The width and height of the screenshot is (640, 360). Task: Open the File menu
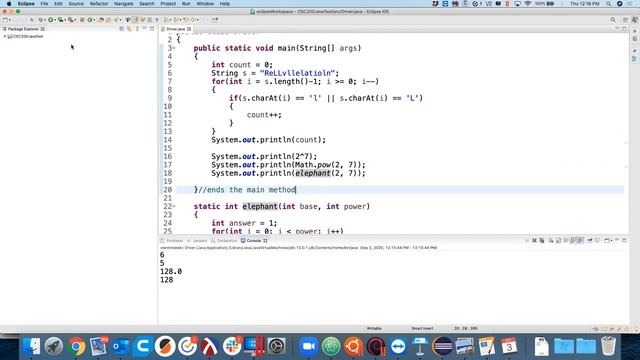44,4
